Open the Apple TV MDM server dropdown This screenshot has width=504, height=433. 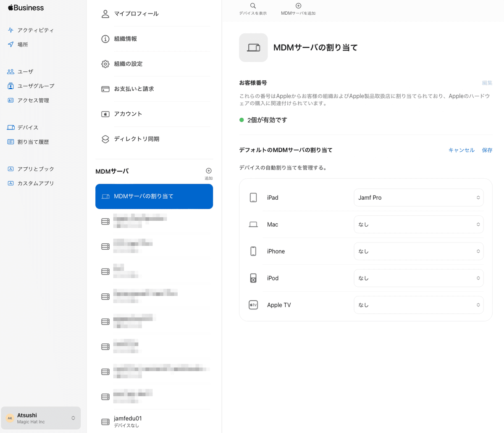coord(419,305)
